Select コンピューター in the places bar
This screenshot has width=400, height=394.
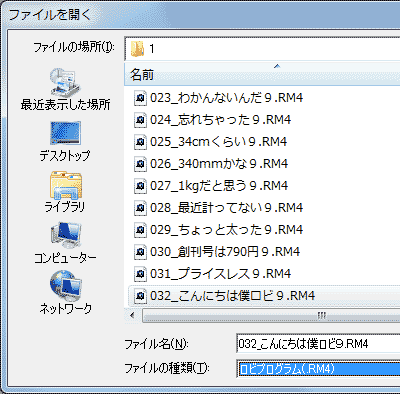coord(65,243)
